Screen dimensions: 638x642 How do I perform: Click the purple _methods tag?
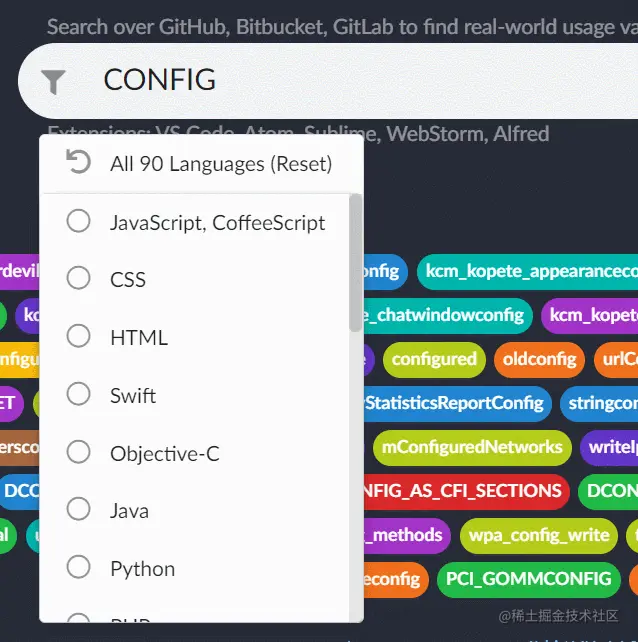tap(407, 536)
